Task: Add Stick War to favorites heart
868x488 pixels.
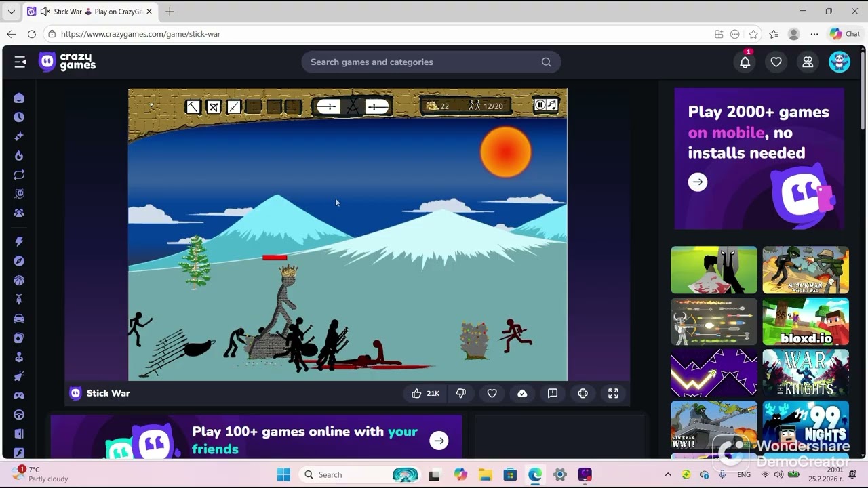Action: 492,393
